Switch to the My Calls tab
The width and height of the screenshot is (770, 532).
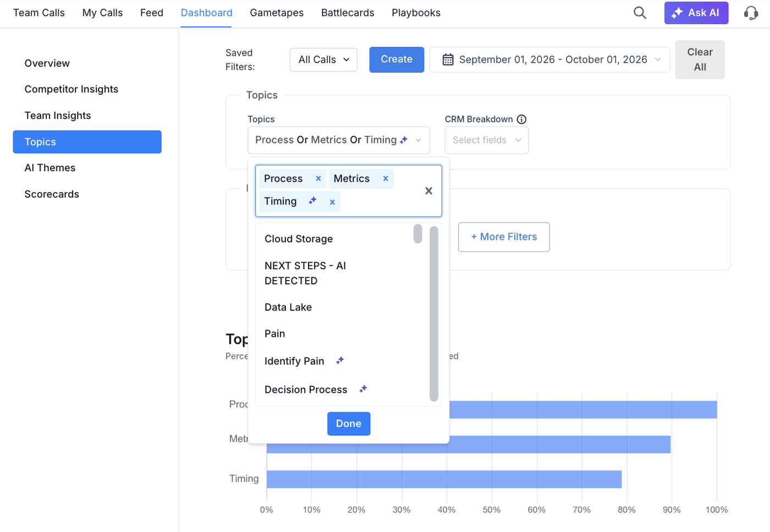102,13
